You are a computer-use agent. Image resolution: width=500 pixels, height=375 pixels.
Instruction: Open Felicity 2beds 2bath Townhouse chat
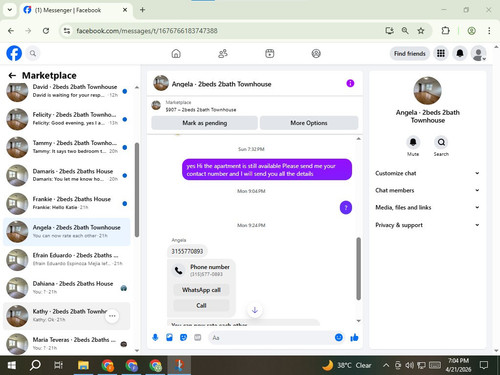tap(67, 119)
